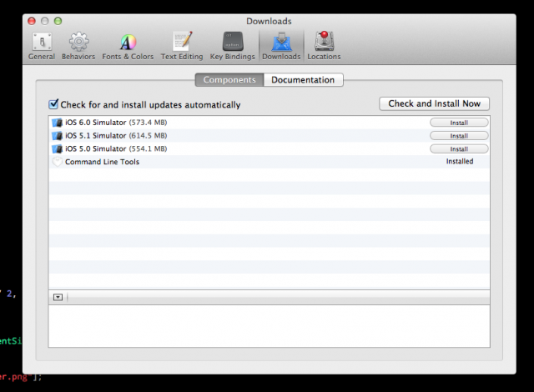Select the Downloads toolbar icon
534x392 pixels.
(280, 42)
